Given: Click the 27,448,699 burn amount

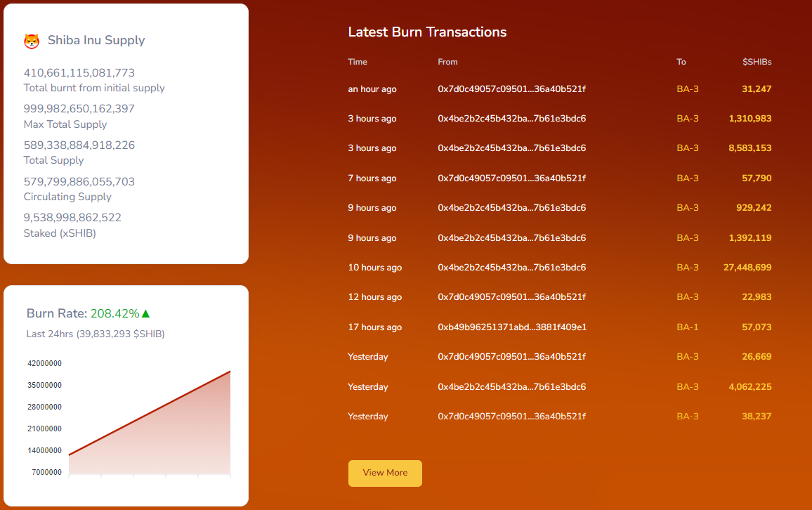Looking at the screenshot, I should click(x=747, y=268).
